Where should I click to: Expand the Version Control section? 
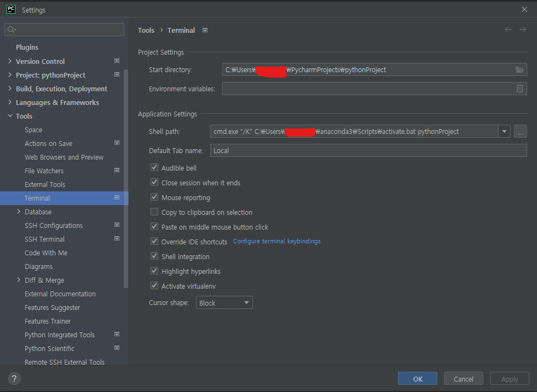click(10, 61)
